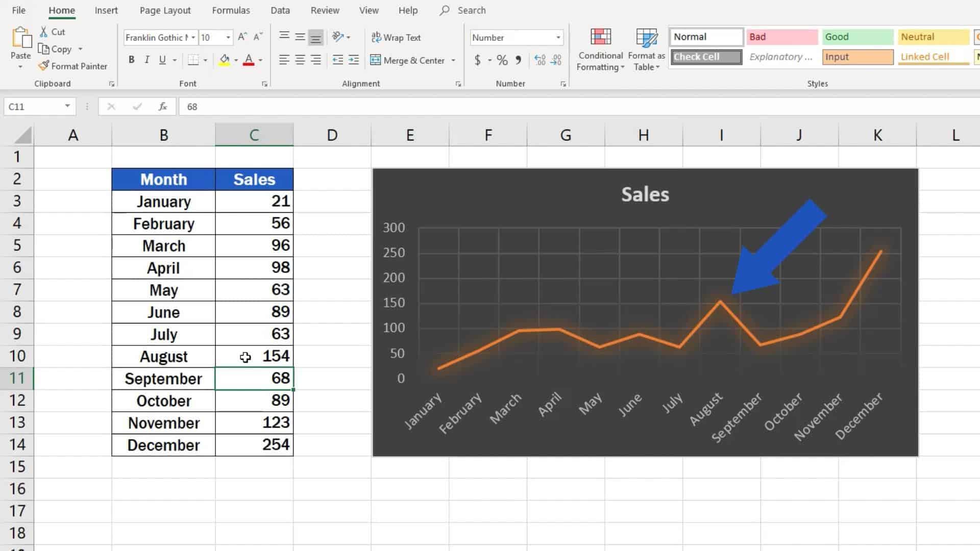Open the Search box

pos(462,10)
